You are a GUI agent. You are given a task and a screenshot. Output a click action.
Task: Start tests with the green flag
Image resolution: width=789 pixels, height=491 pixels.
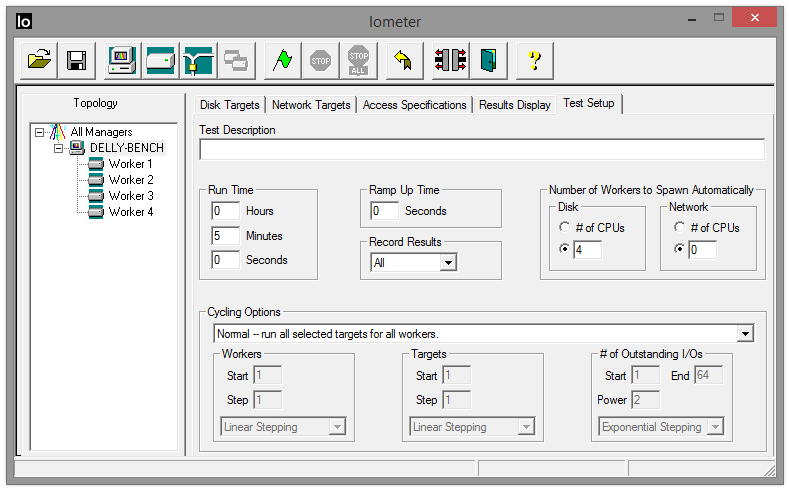point(283,61)
